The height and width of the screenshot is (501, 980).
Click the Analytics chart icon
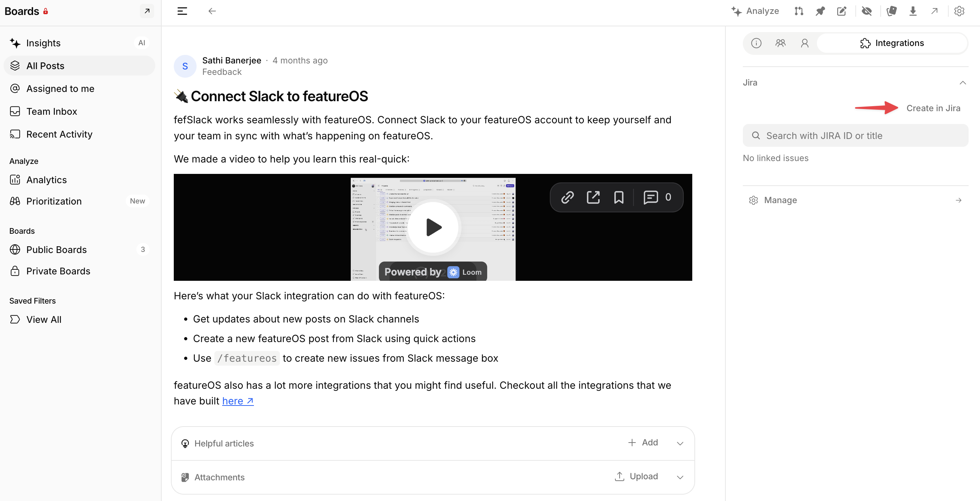pyautogui.click(x=15, y=180)
